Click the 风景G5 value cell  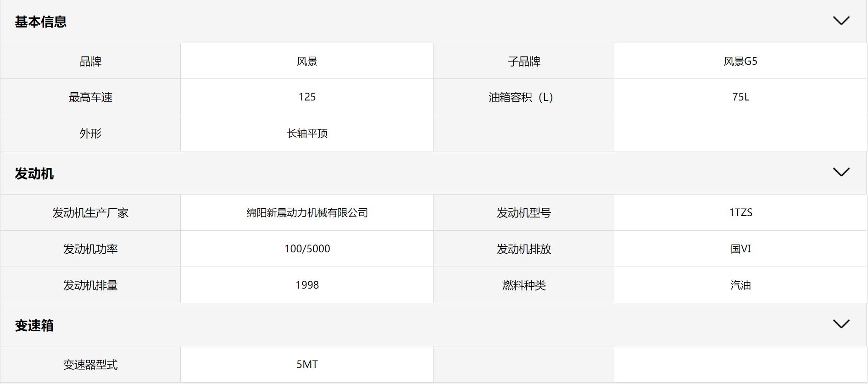click(x=740, y=61)
